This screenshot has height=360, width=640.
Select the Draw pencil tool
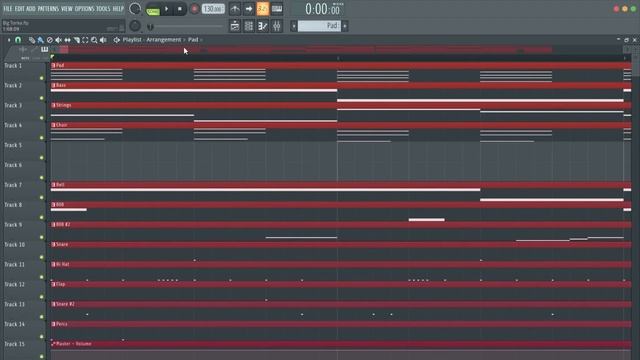click(32, 40)
